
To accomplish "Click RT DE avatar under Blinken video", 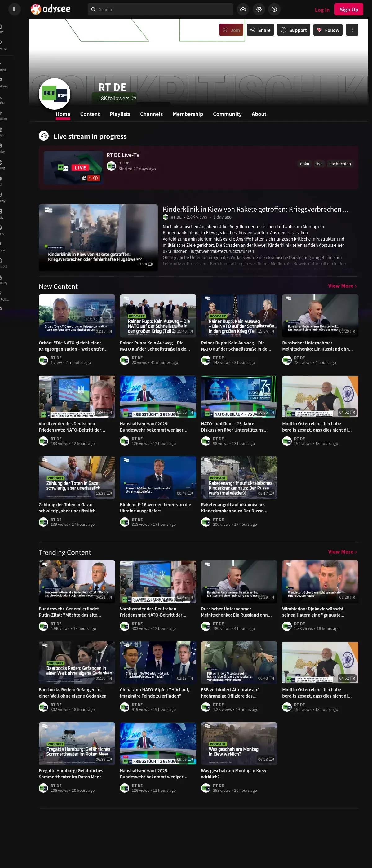I will pos(125,522).
